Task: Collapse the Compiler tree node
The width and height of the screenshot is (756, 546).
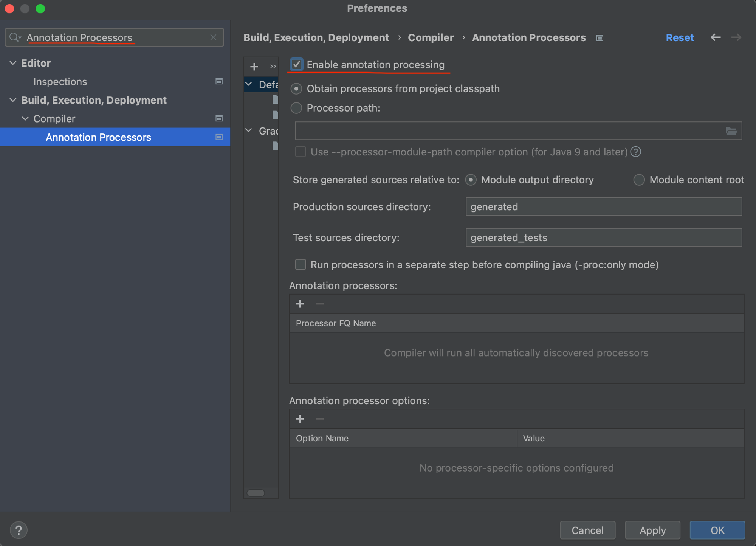Action: (x=25, y=119)
